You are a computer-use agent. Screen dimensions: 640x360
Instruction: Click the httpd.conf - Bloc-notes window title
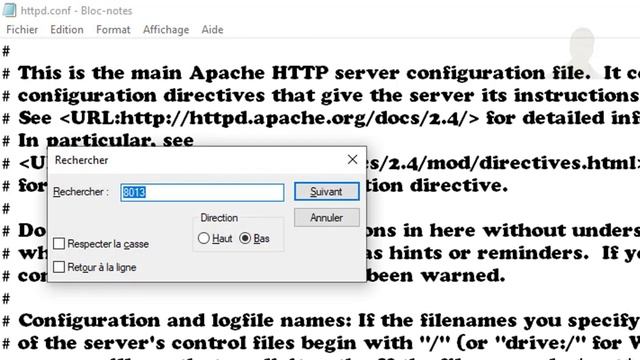pos(76,11)
